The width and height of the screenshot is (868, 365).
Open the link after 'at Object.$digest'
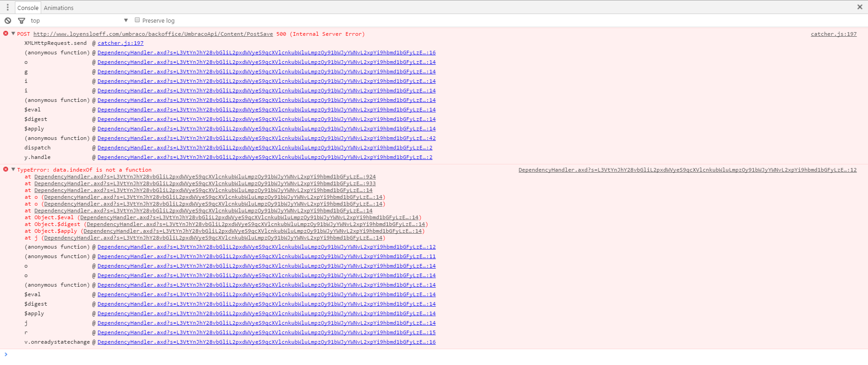(x=256, y=224)
